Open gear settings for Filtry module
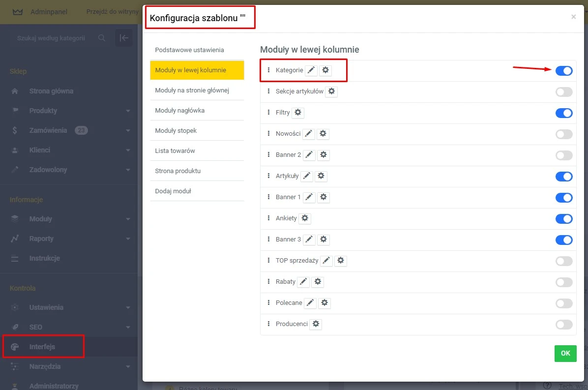Screen dimensions: 588x390 click(x=297, y=113)
